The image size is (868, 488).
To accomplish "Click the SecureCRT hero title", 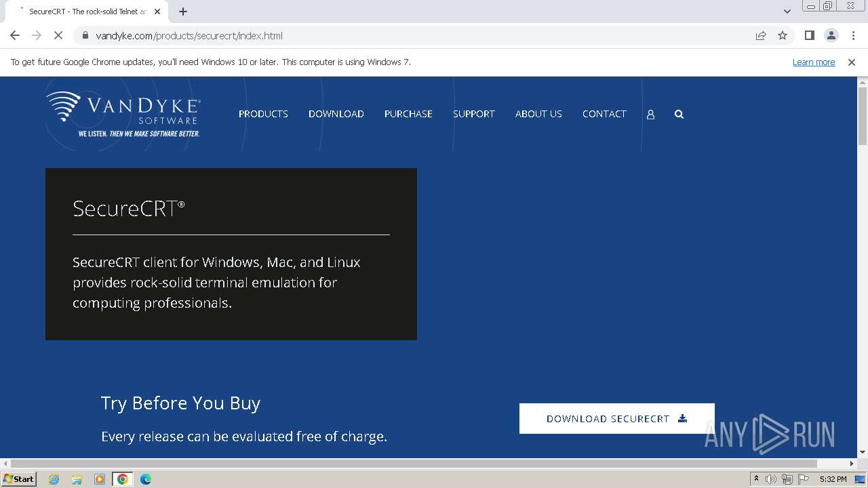I will click(x=128, y=208).
